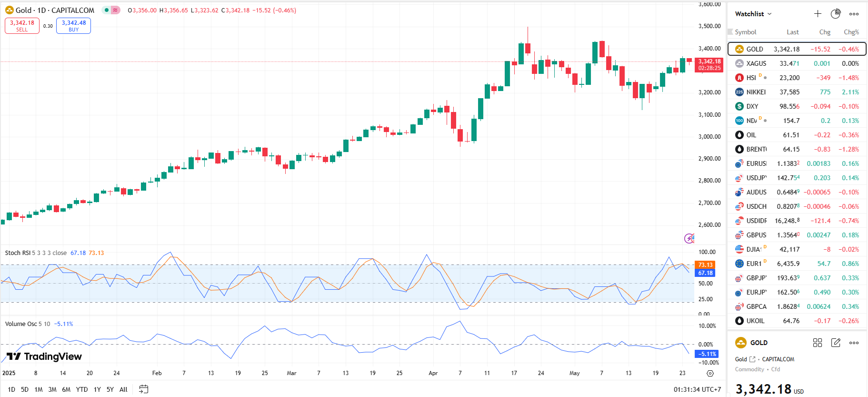Open the timezone selector showing UTC+7
Viewport: 868px width, 397px height.
click(x=697, y=389)
